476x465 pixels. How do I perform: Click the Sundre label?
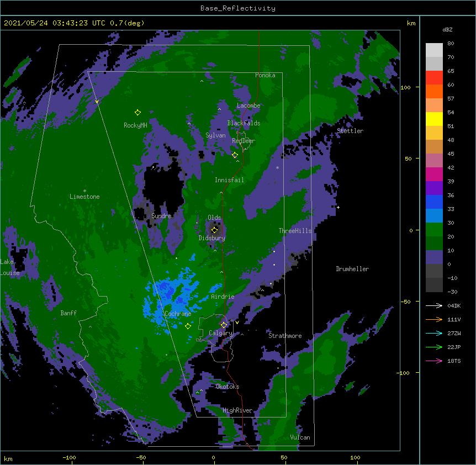coord(161,216)
